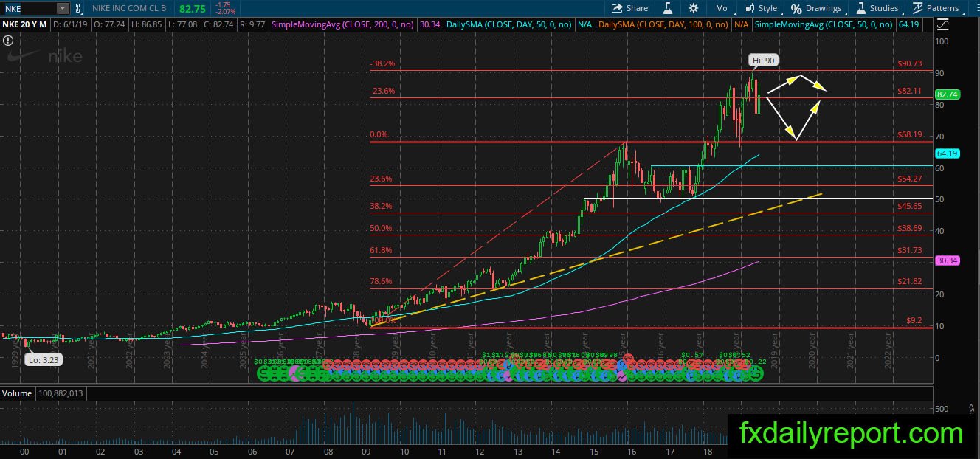Click the Volume subgraph label

17,393
